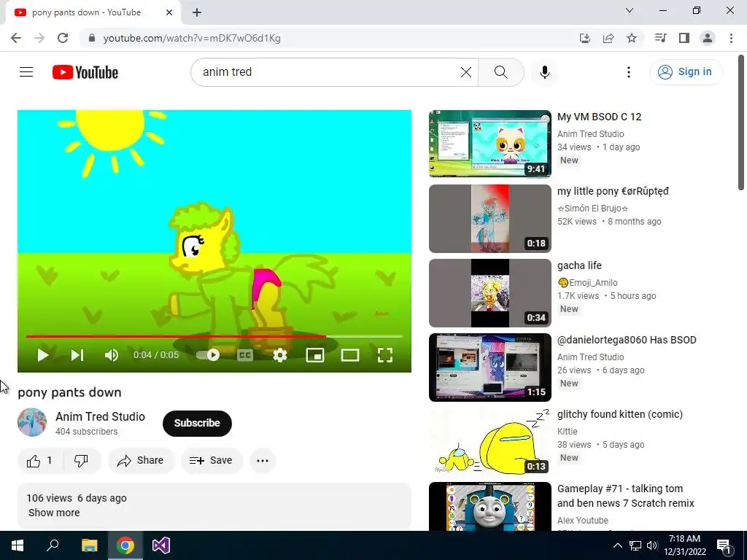Open Simón El Brujo channel name

(593, 209)
